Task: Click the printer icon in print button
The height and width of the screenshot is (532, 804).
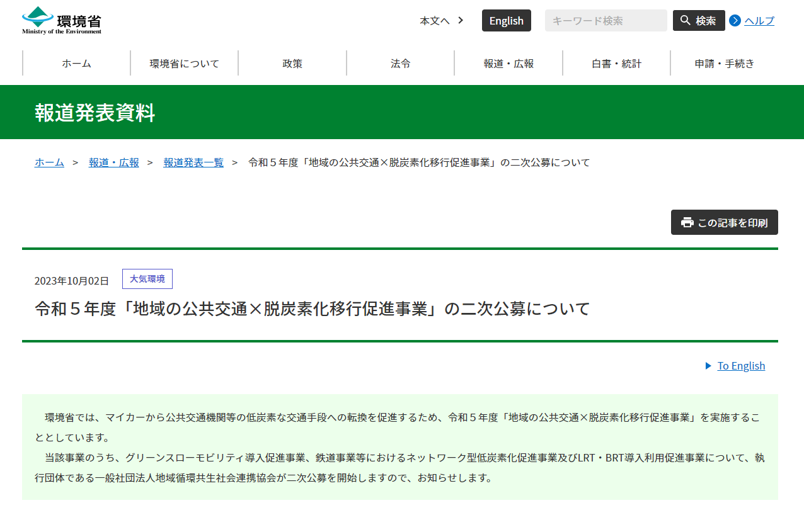Action: pos(687,223)
